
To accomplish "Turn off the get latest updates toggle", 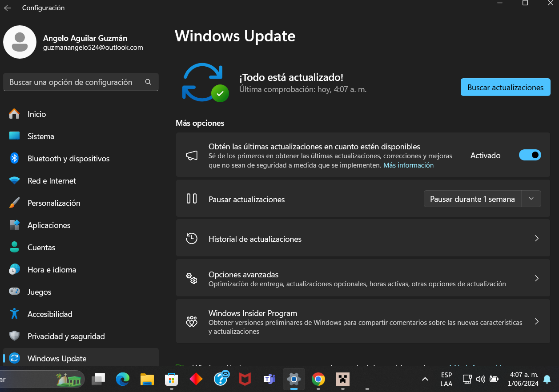I will (x=530, y=155).
